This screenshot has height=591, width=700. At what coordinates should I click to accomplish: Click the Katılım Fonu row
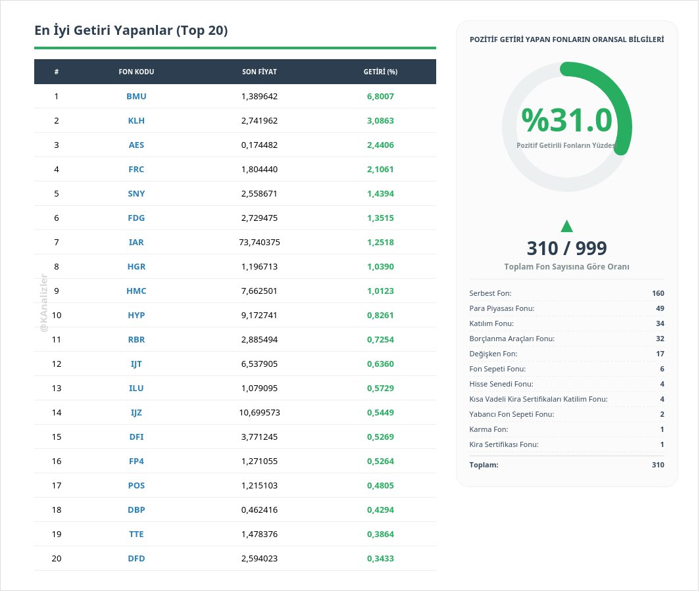[x=567, y=323]
